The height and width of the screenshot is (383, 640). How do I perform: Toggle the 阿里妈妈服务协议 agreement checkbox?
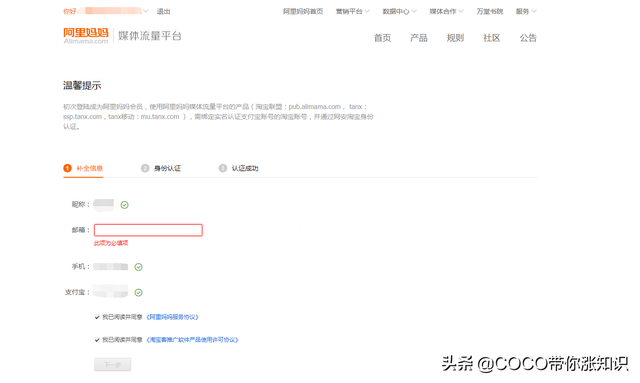click(x=97, y=317)
